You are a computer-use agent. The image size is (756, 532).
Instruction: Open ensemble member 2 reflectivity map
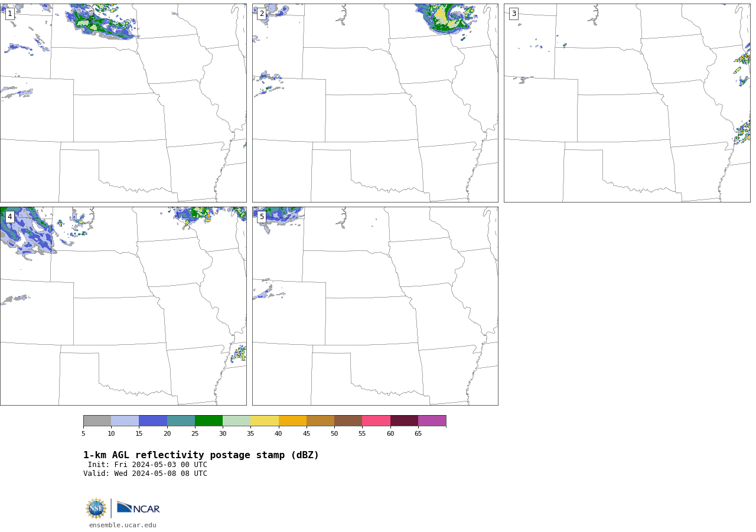(375, 103)
